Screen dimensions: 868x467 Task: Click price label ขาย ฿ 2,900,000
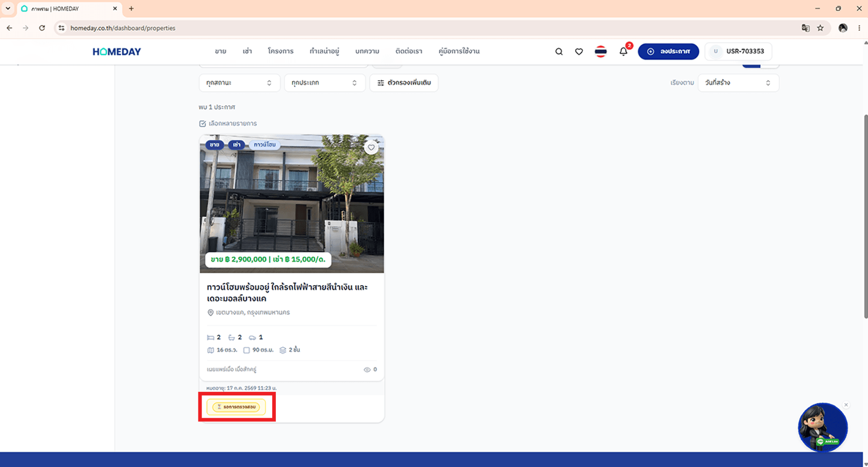(268, 260)
